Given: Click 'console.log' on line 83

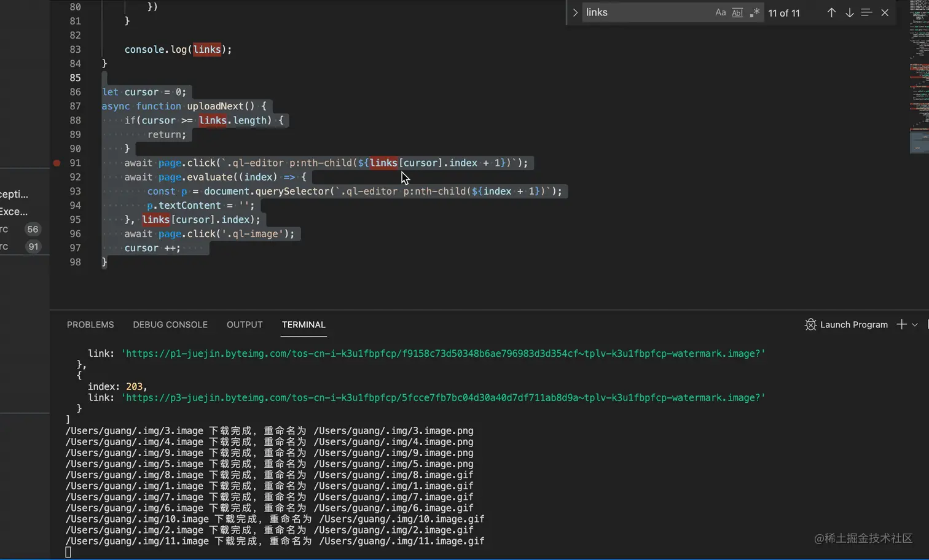Looking at the screenshot, I should pos(155,49).
